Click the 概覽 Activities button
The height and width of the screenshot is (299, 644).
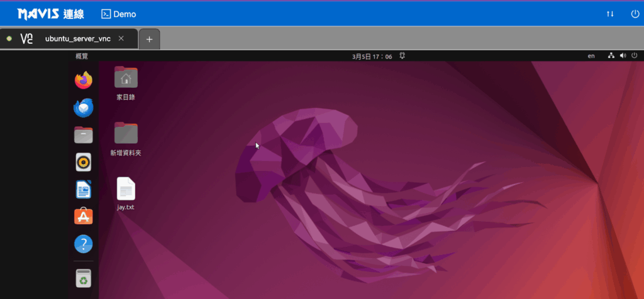(82, 56)
